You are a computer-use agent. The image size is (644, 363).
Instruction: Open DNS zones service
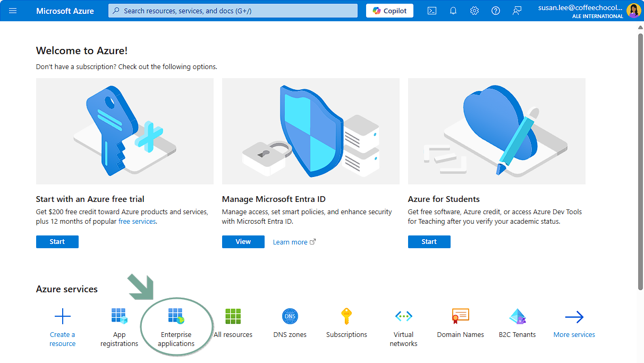290,317
